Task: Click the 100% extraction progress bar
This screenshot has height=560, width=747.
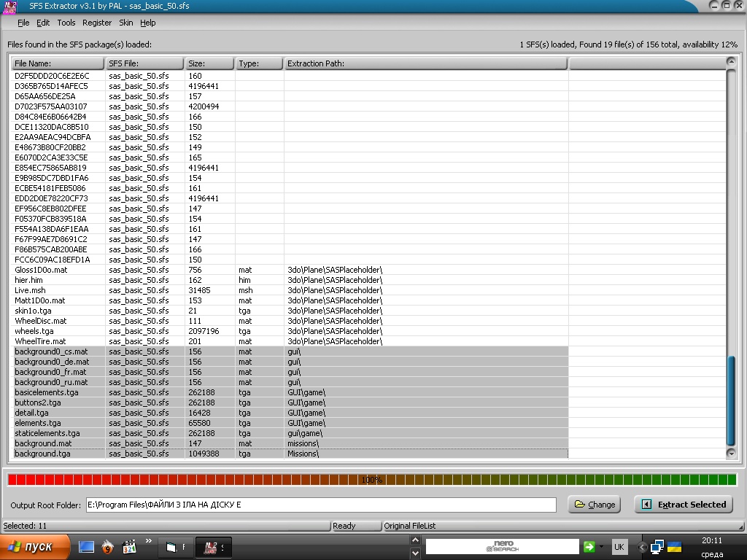Action: pyautogui.click(x=371, y=480)
